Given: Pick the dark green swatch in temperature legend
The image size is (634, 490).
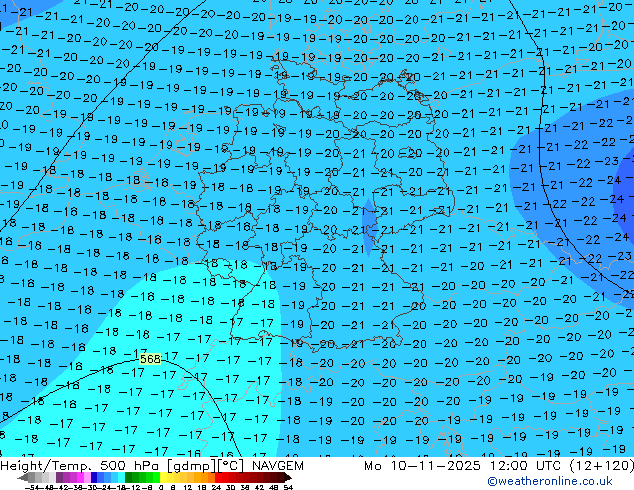Looking at the screenshot, I should coord(129,477).
